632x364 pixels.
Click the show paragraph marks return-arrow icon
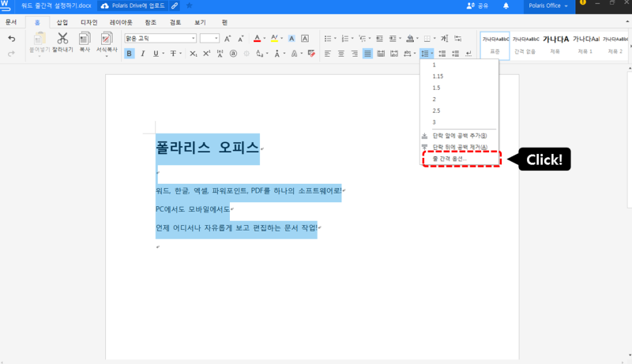(468, 54)
